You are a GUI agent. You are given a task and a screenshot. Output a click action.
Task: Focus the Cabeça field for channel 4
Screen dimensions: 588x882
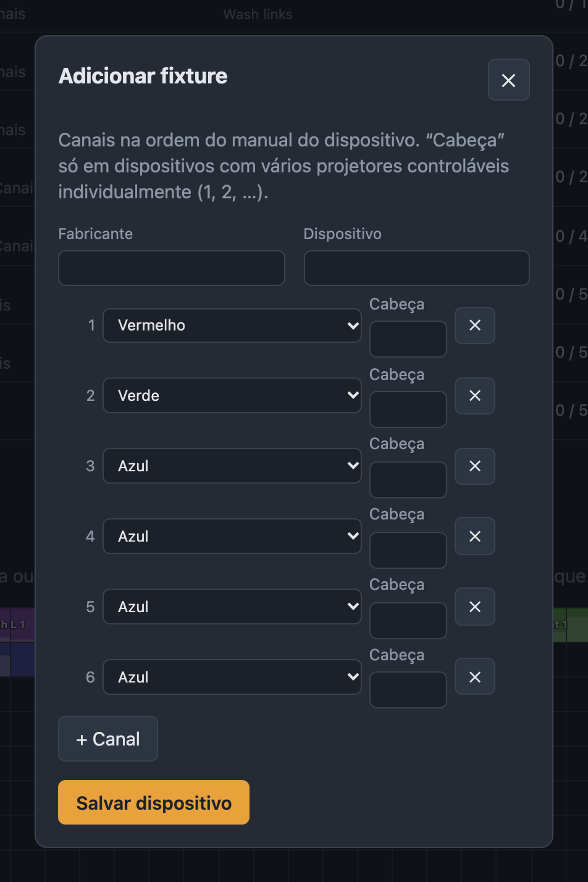(x=408, y=550)
